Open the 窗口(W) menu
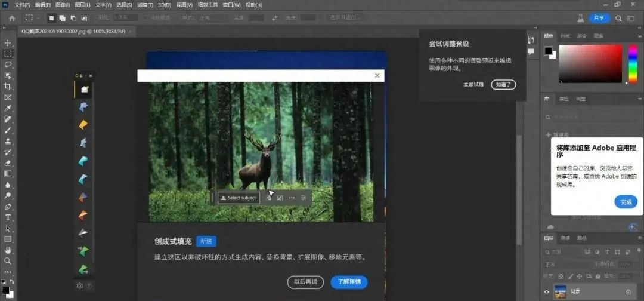Image resolution: width=644 pixels, height=301 pixels. [231, 5]
